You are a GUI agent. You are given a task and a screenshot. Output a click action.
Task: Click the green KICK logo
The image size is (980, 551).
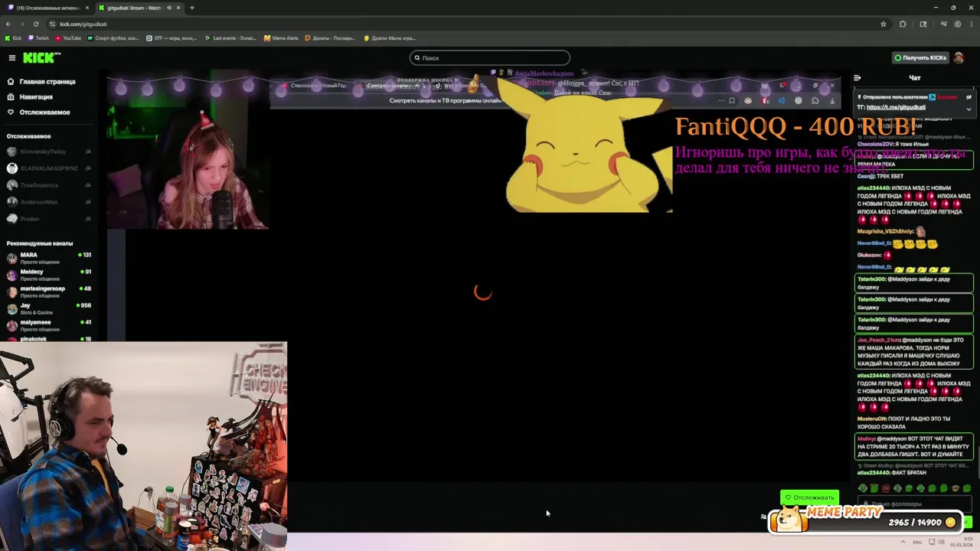click(x=41, y=57)
